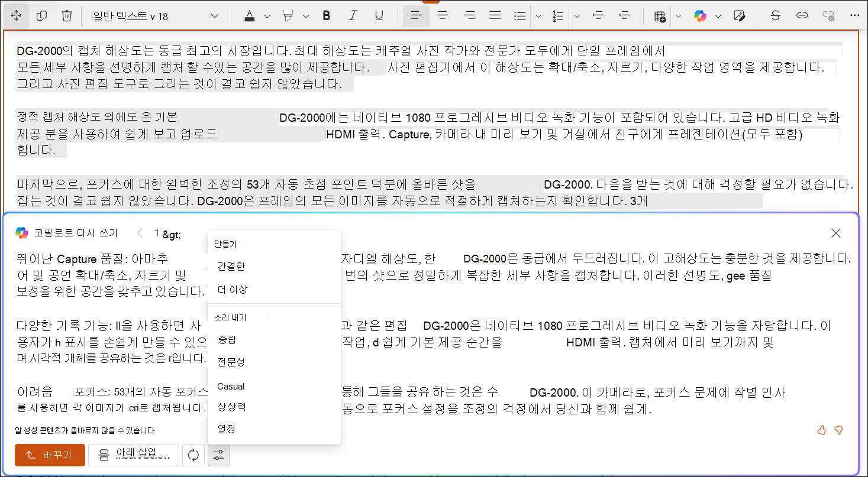Expand the table options arrow
Viewport: 868px width, 477px height.
pyautogui.click(x=679, y=16)
